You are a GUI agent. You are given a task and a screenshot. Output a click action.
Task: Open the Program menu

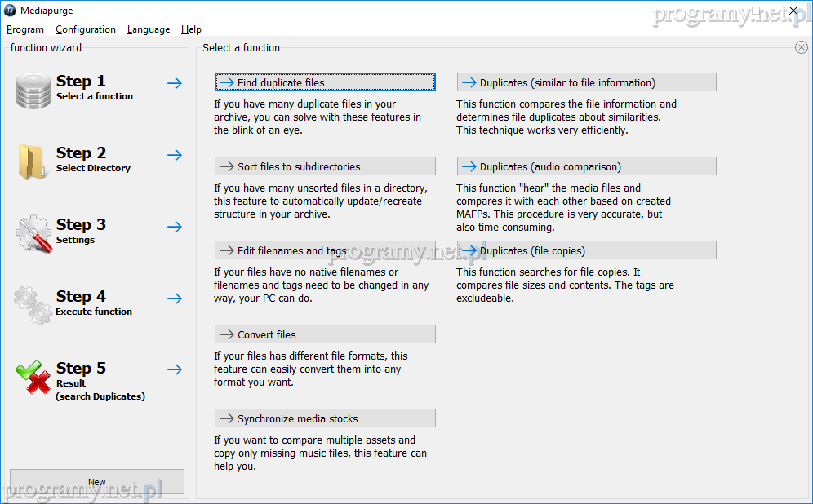[x=24, y=29]
